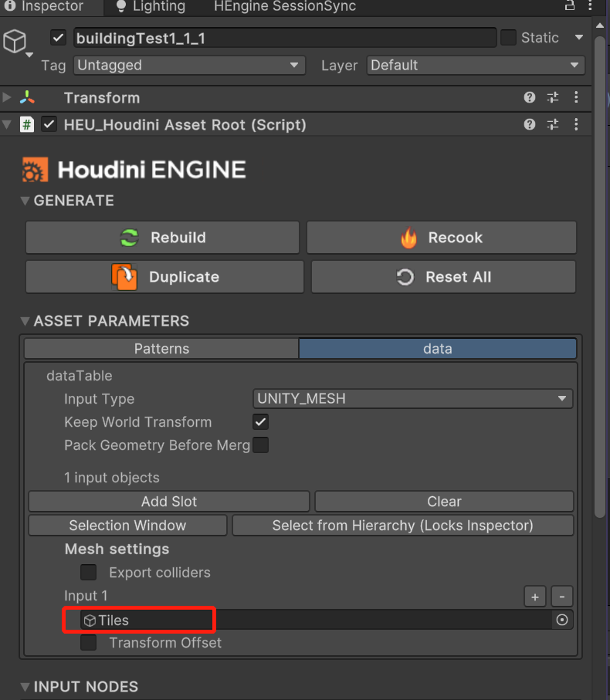Click the GameObject cube icon picker
The image size is (610, 700).
[17, 42]
